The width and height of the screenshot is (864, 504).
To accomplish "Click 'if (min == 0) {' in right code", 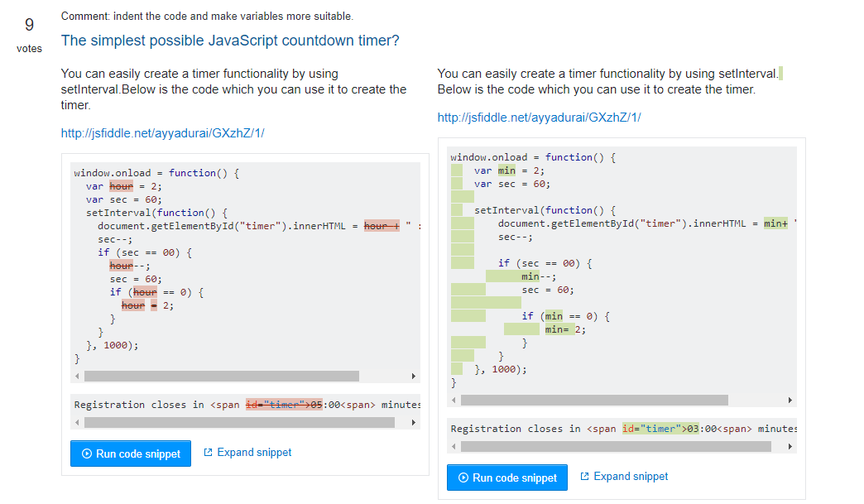I will (x=565, y=316).
